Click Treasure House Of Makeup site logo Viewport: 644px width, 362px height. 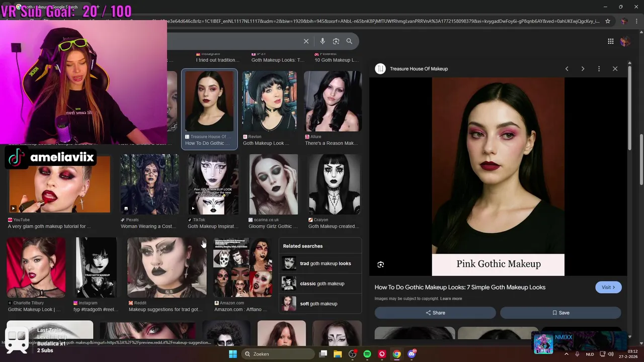pyautogui.click(x=380, y=69)
